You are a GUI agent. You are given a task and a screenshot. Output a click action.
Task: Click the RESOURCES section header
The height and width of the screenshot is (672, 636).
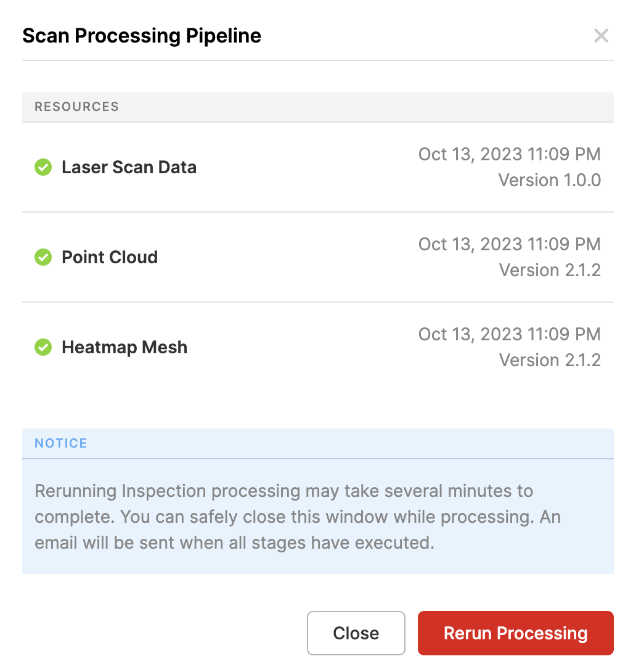[76, 106]
